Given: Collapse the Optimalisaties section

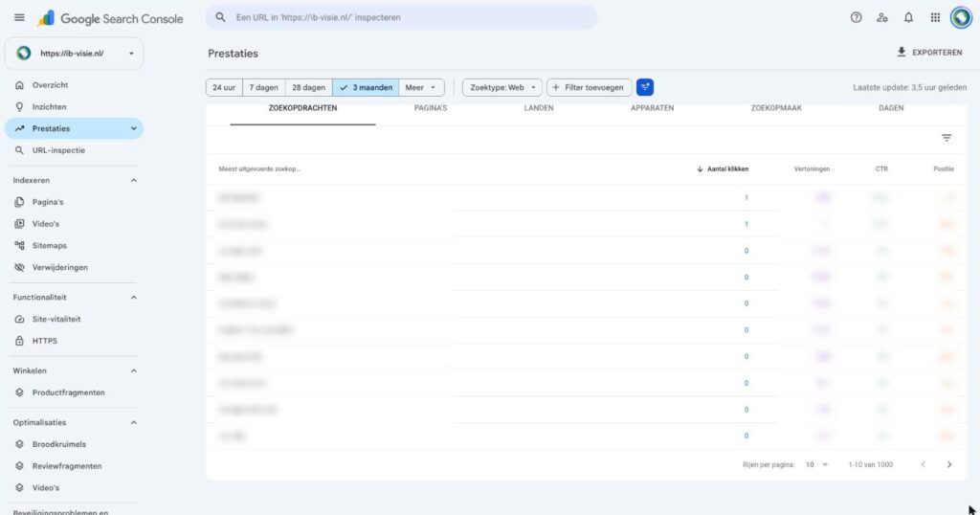Looking at the screenshot, I should [x=133, y=422].
